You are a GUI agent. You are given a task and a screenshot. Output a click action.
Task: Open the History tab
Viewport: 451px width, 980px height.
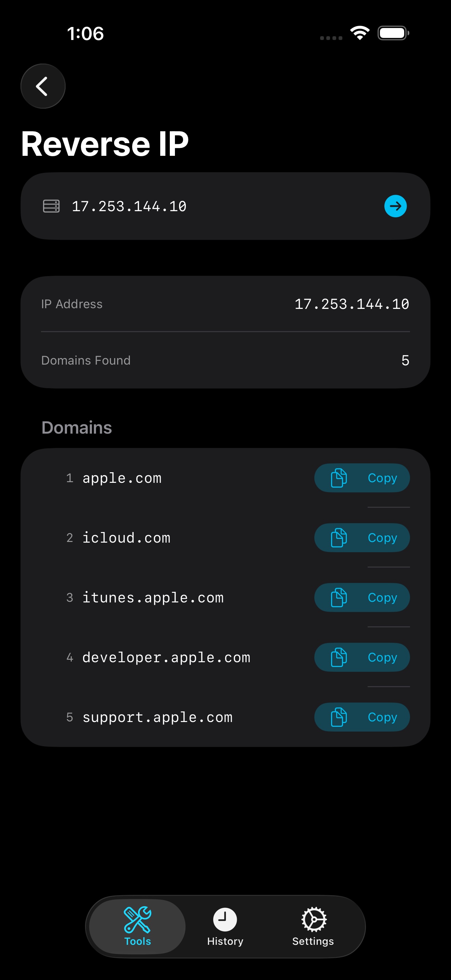225,927
